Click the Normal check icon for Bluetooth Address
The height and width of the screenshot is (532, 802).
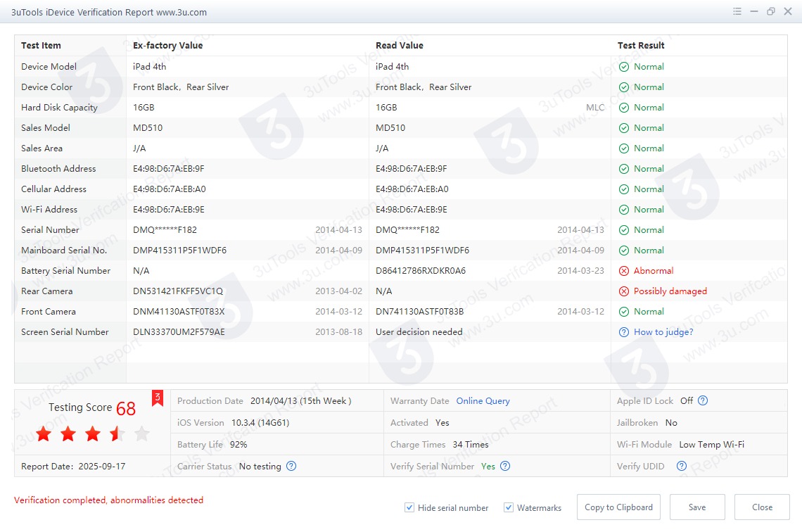pos(624,169)
